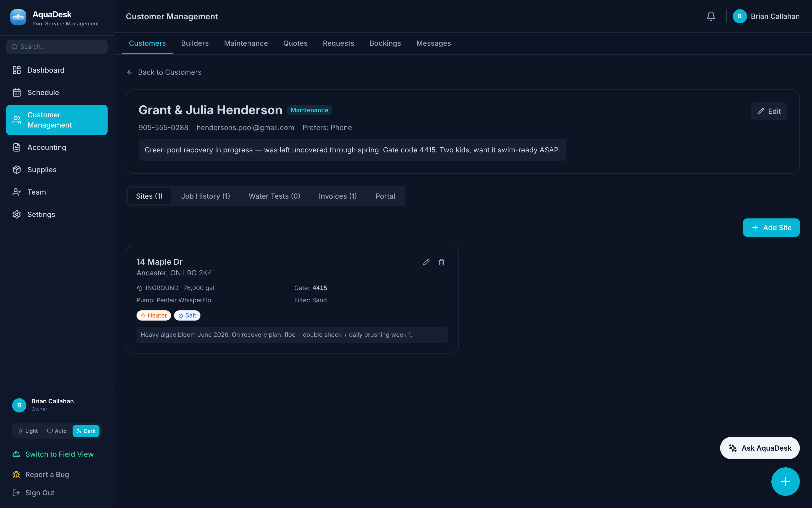812x508 pixels.
Task: Click the Ancaster, ON L9G 2K4 address
Action: pyautogui.click(x=174, y=273)
